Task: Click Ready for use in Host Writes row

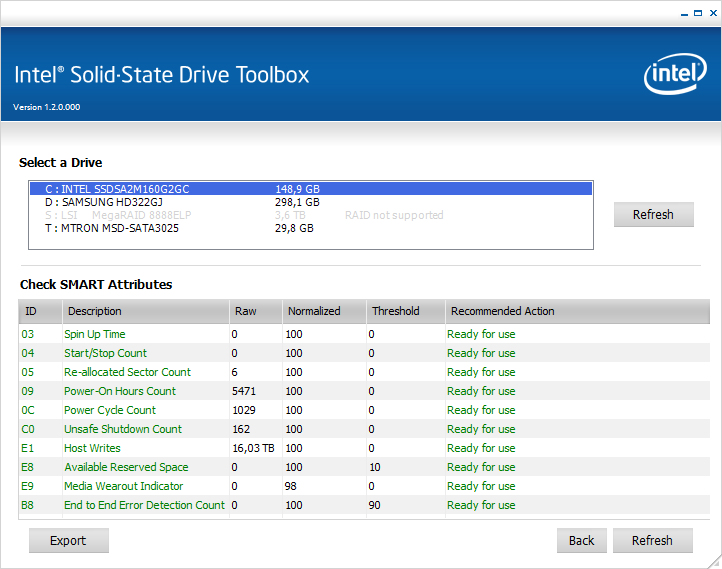Action: [481, 448]
